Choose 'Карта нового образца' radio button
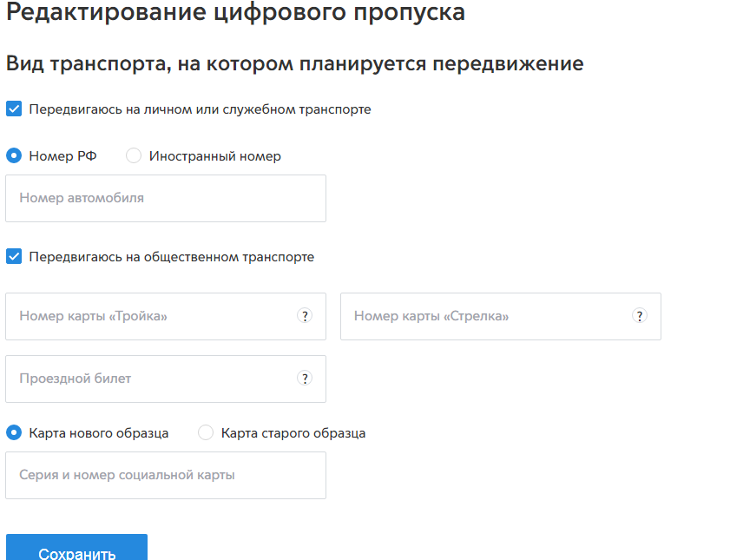Viewport: 730px width, 560px height. point(14,432)
